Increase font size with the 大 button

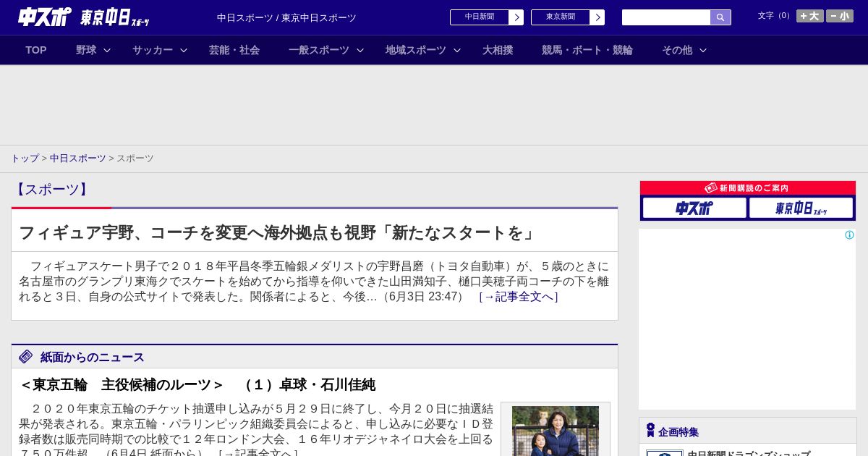pos(809,16)
